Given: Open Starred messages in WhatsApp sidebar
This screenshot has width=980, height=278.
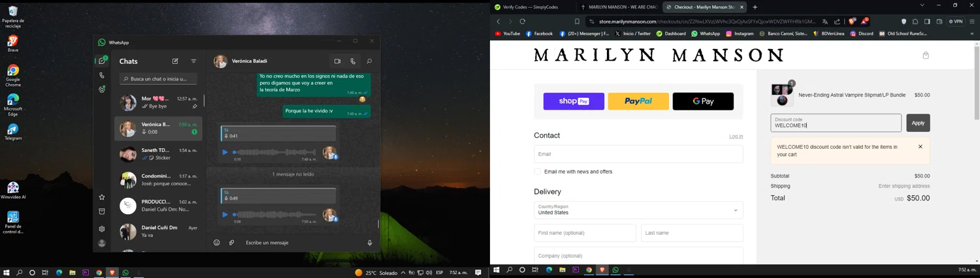Looking at the screenshot, I should [x=102, y=197].
